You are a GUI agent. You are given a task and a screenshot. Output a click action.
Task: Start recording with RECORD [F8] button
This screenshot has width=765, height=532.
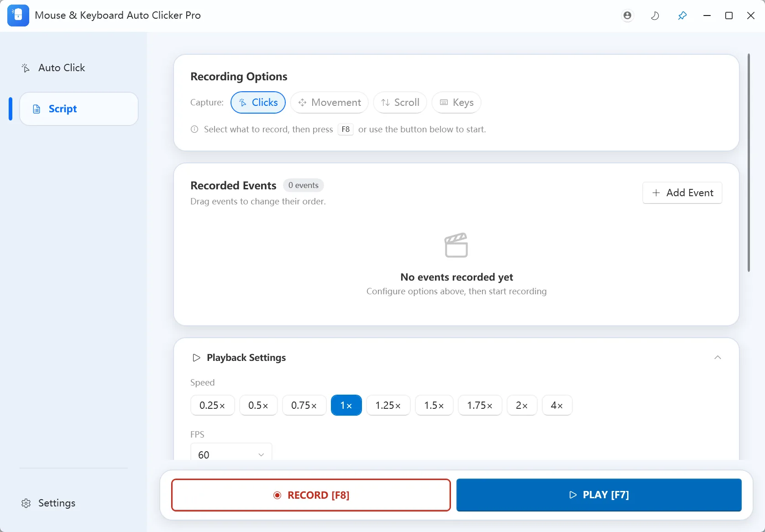[311, 495]
